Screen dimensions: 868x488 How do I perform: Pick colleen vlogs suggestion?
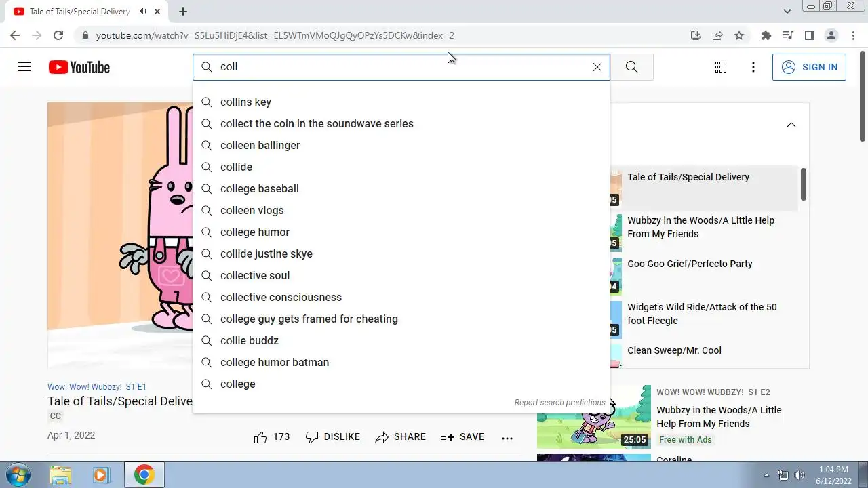(x=401, y=210)
